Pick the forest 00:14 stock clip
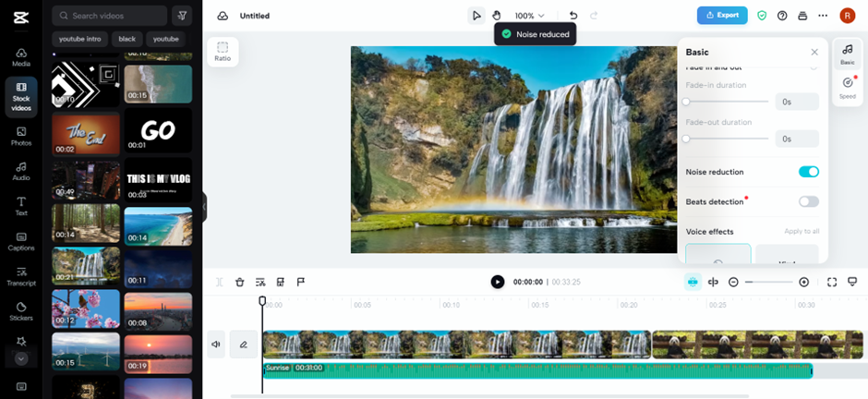 pyautogui.click(x=86, y=223)
